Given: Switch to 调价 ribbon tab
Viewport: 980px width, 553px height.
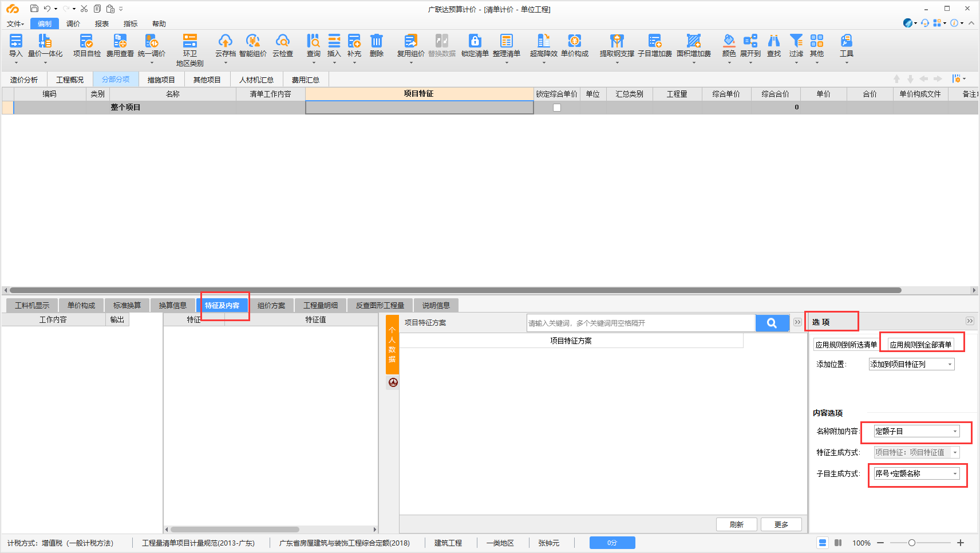Looking at the screenshot, I should [73, 23].
